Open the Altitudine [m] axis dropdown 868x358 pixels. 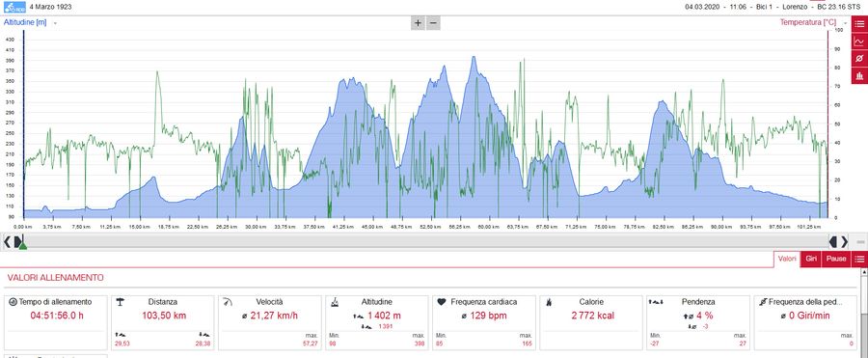click(x=55, y=23)
